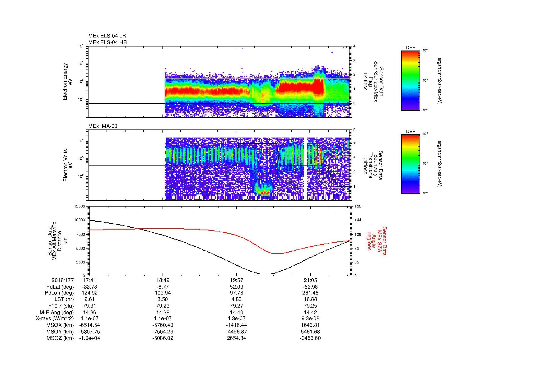
Task: Click the '12500' altitude axis tick
Action: (x=80, y=206)
